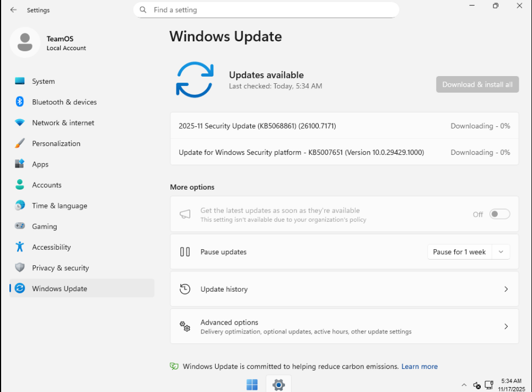Click the network display tray icon
Image resolution: width=532 pixels, height=392 pixels.
489,385
